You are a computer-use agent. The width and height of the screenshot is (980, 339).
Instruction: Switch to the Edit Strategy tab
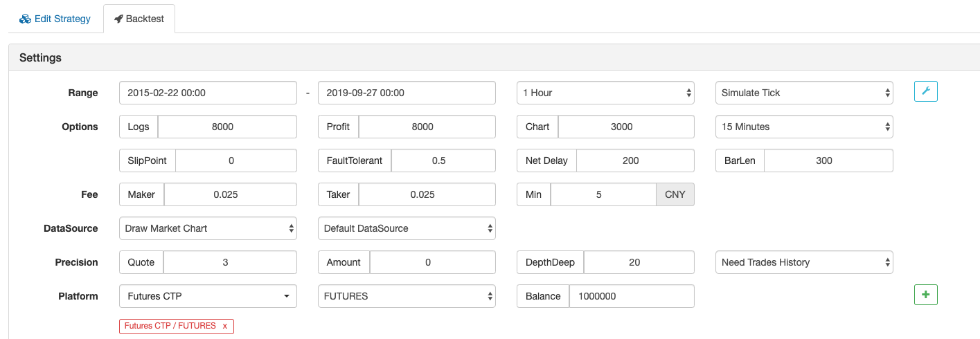(x=55, y=19)
